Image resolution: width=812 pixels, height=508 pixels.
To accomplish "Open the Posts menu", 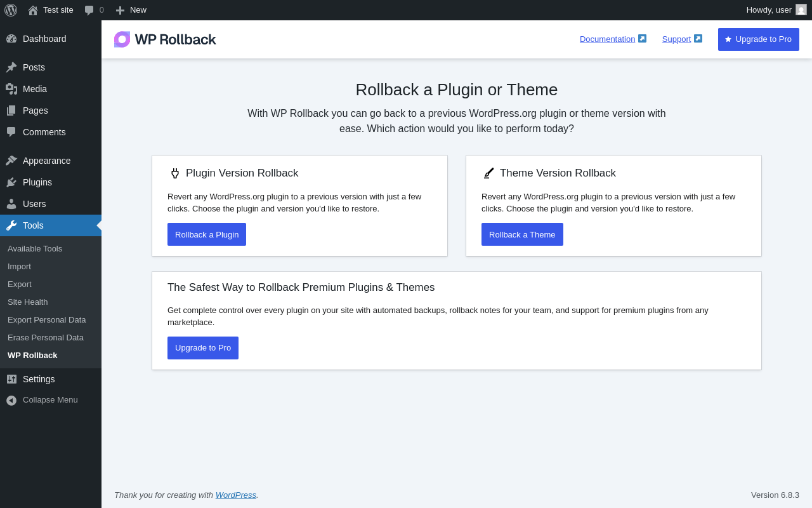I will point(34,67).
